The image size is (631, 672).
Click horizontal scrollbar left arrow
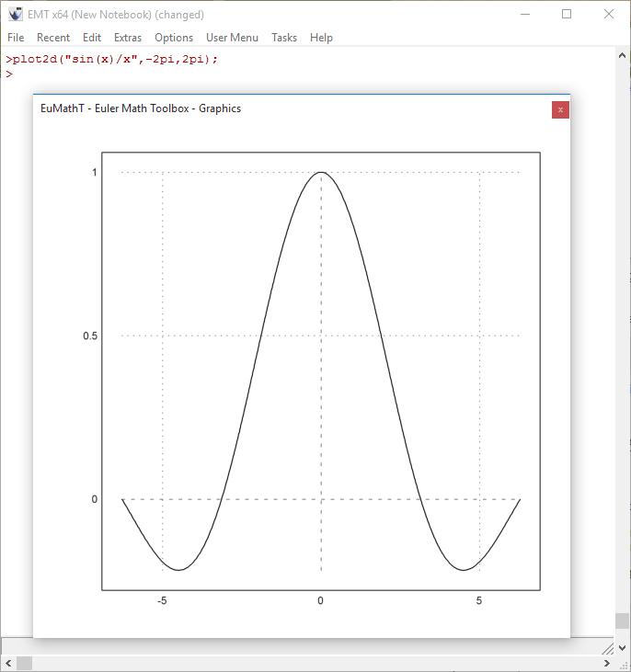[x=8, y=664]
